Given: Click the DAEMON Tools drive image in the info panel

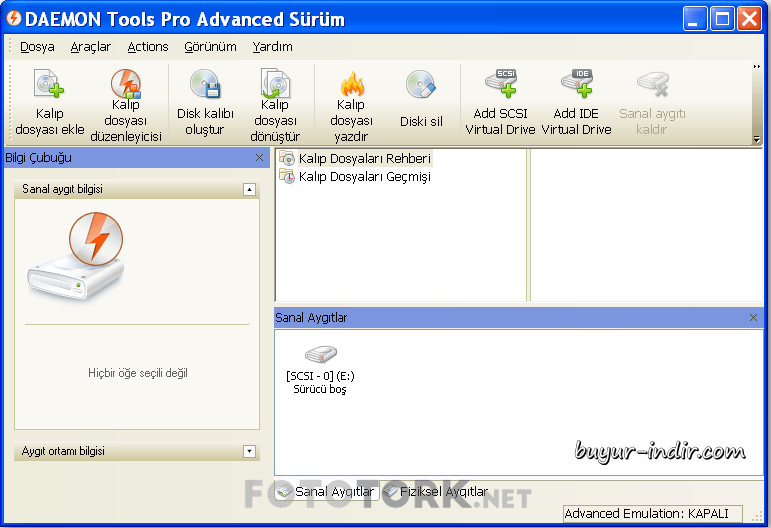Looking at the screenshot, I should pos(75,257).
